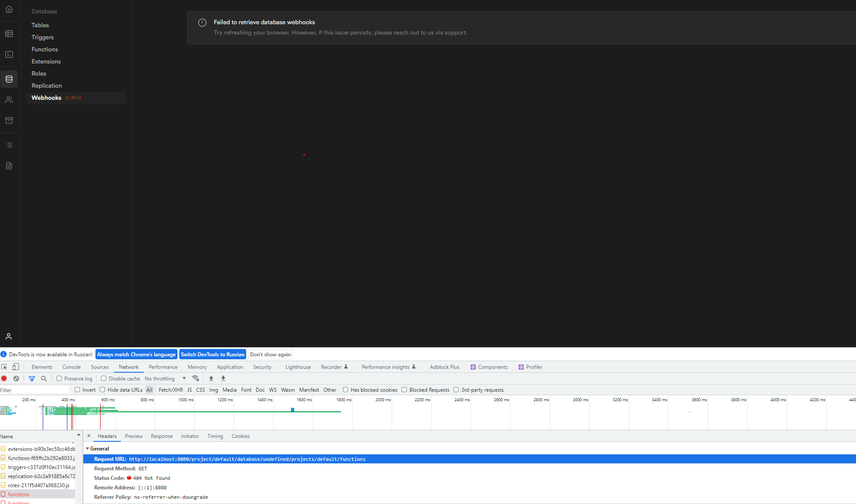Screen dimensions: 856x504
Task: Clear the network request log
Action: [x=16, y=378]
